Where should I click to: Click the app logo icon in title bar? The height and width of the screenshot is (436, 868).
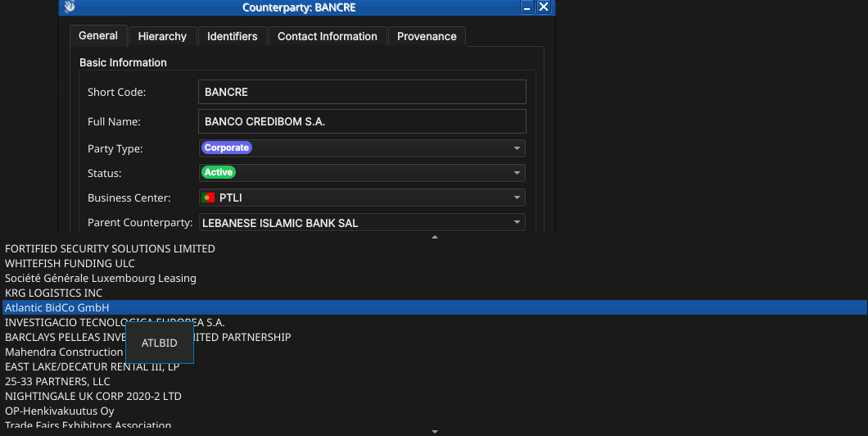(x=70, y=7)
